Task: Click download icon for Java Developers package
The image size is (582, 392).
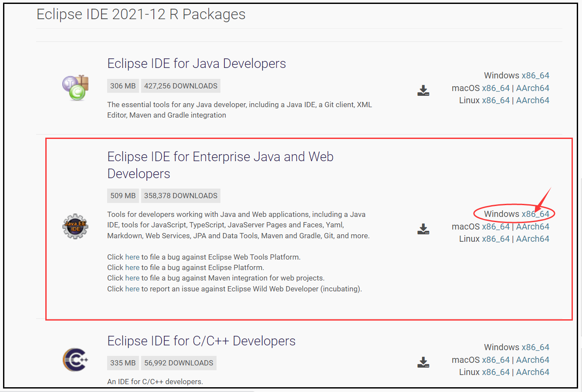Action: (x=423, y=91)
